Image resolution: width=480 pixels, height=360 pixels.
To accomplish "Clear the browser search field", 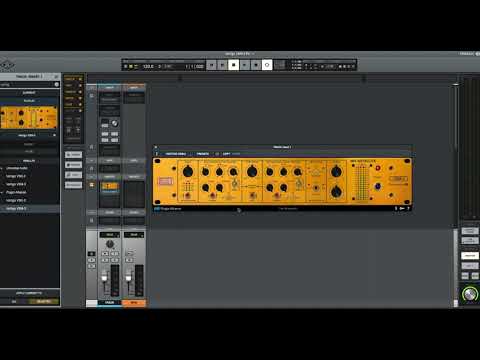I will 57,85.
